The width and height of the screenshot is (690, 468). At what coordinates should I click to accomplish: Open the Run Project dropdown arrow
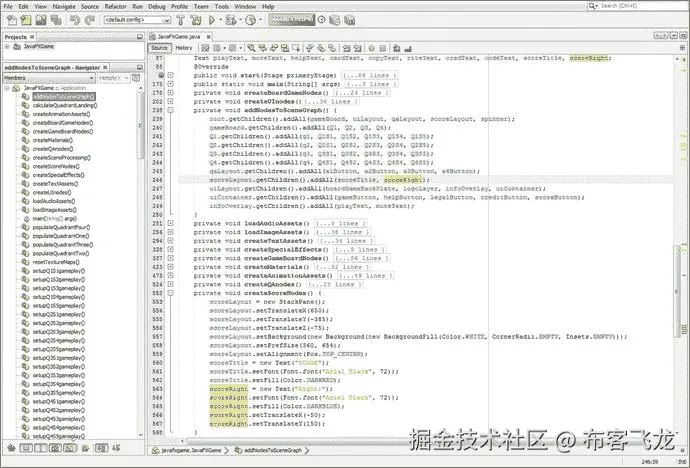click(x=220, y=20)
